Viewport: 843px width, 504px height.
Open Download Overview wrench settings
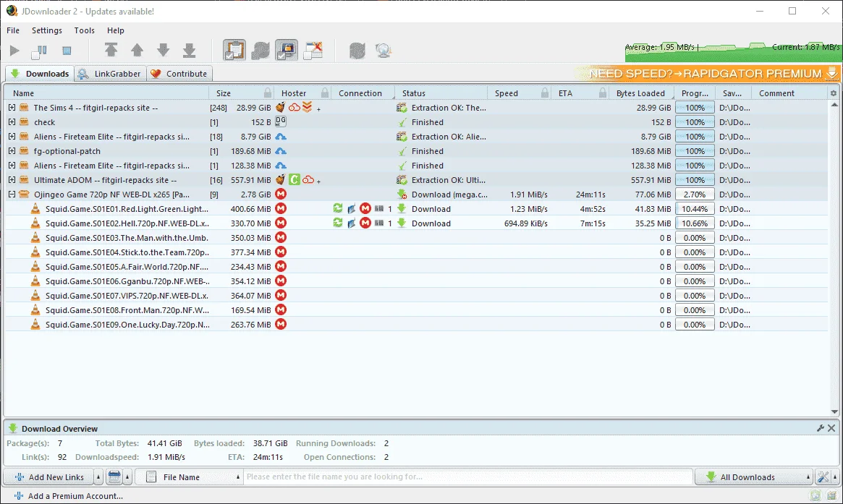pyautogui.click(x=820, y=428)
